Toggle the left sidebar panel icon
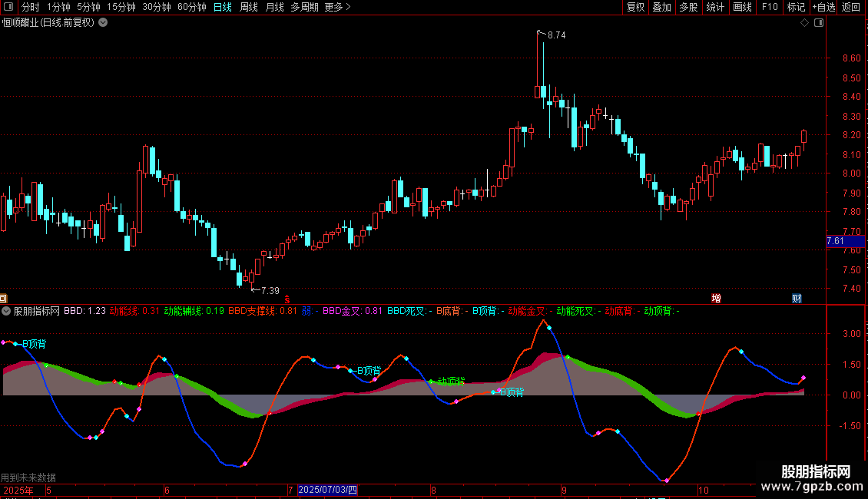Image resolution: width=868 pixels, height=499 pixels. tap(8, 7)
